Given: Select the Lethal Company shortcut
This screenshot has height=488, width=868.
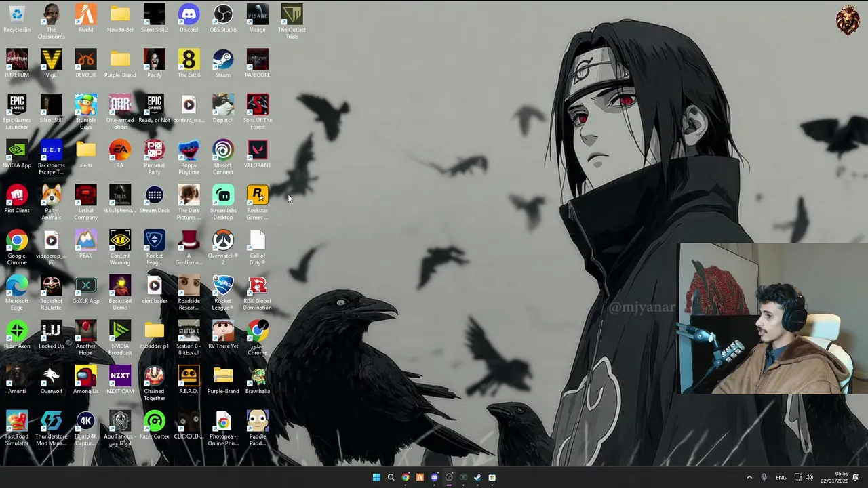Looking at the screenshot, I should pyautogui.click(x=85, y=203).
